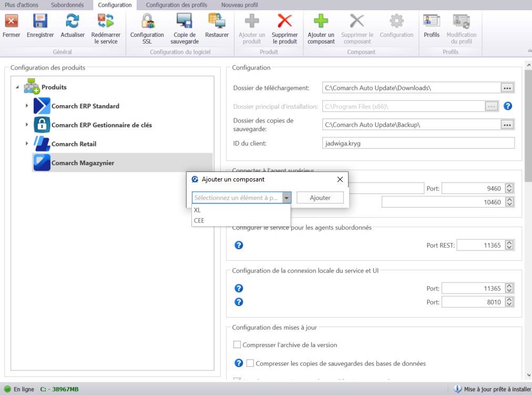Open the component selection dropdown arrow

pyautogui.click(x=287, y=198)
